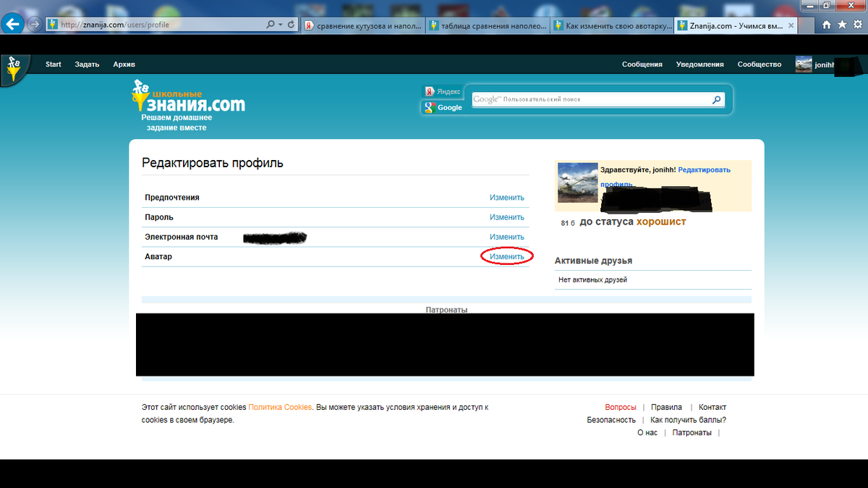The height and width of the screenshot is (488, 868).
Task: Click the Znanija funnel logo in top-left corner
Action: pos(13,70)
